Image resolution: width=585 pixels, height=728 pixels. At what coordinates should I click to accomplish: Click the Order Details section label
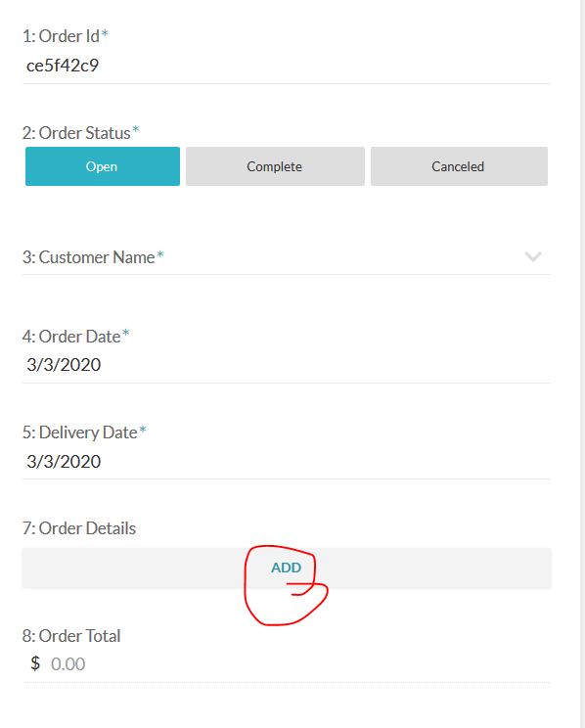[79, 528]
